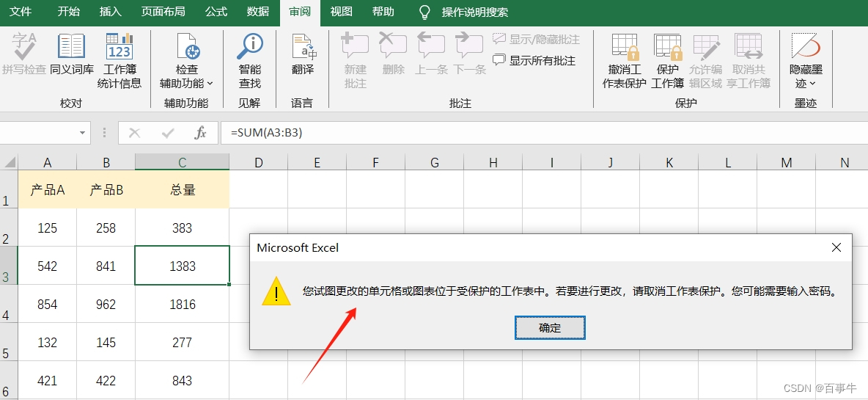Image resolution: width=868 pixels, height=400 pixels.
Task: Switch to the 开始 (Home) tab
Action: tap(69, 12)
